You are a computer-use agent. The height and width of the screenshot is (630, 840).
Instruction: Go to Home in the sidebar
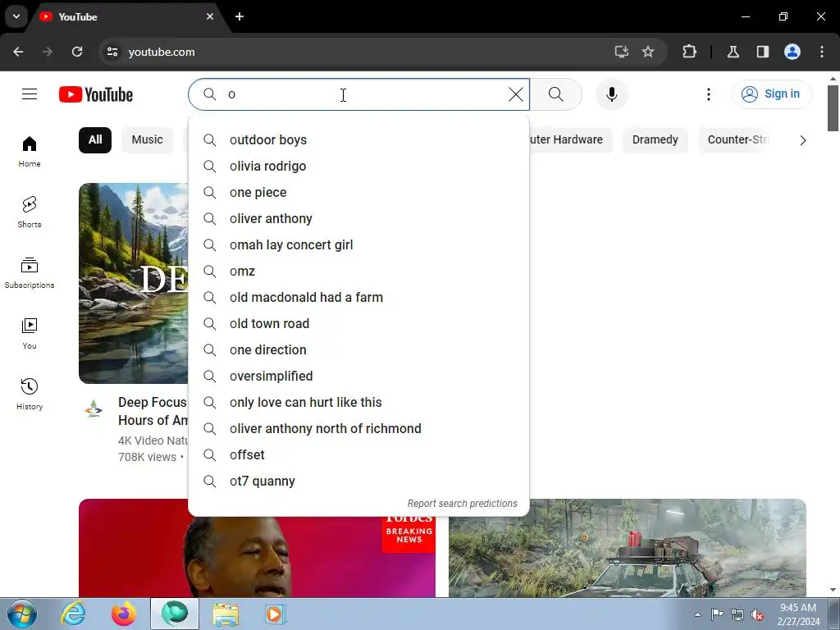coord(30,152)
